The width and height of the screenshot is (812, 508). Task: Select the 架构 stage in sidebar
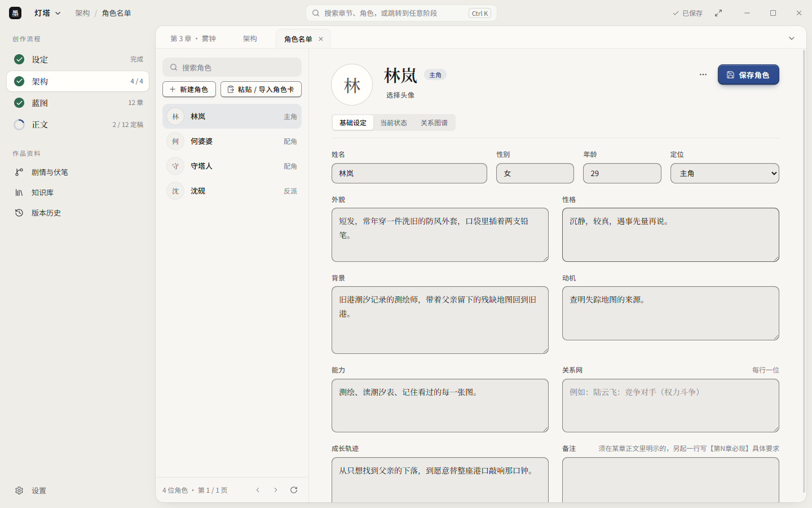[x=78, y=81]
